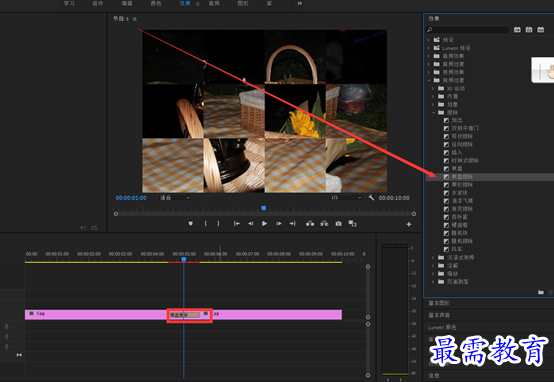The image size is (554, 382).
Task: Play the sequence in program monitor
Action: [264, 224]
